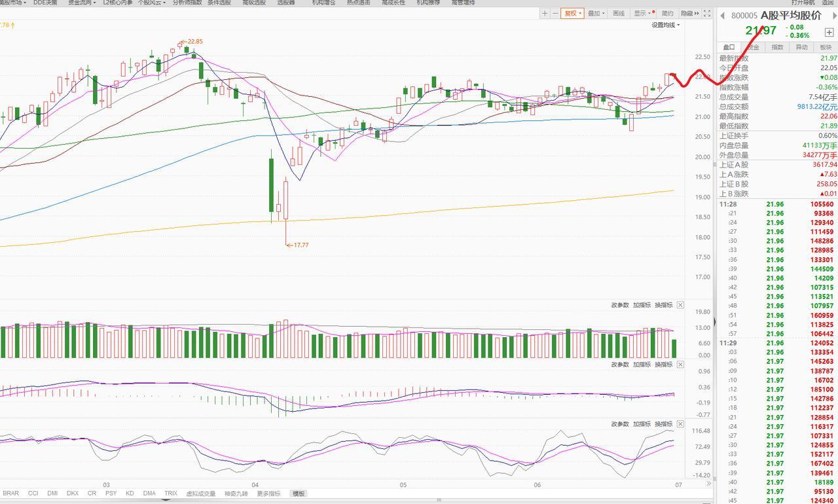This screenshot has height=504, width=838.
Task: Click the 17.77 low price marker
Action: (x=299, y=245)
